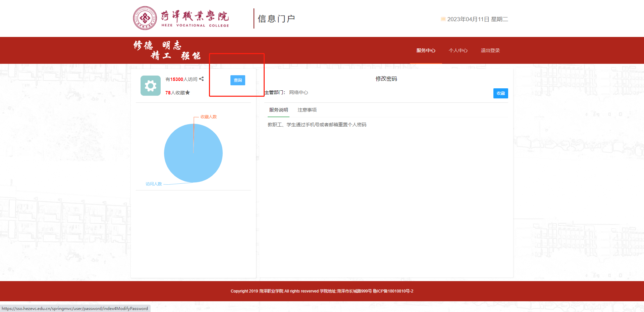Viewport: 644px width, 312px height.
Task: Open the 服务中心 navigation item
Action: tap(426, 50)
